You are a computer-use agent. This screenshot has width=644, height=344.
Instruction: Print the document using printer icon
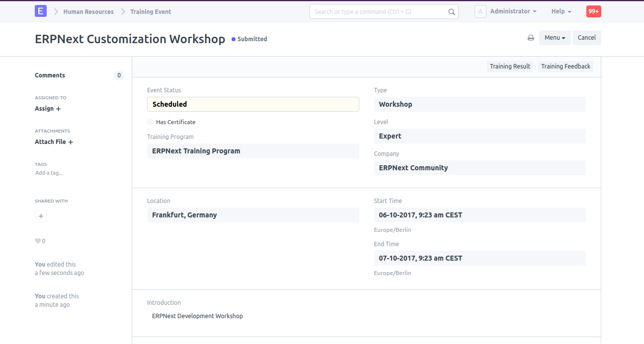pyautogui.click(x=531, y=38)
